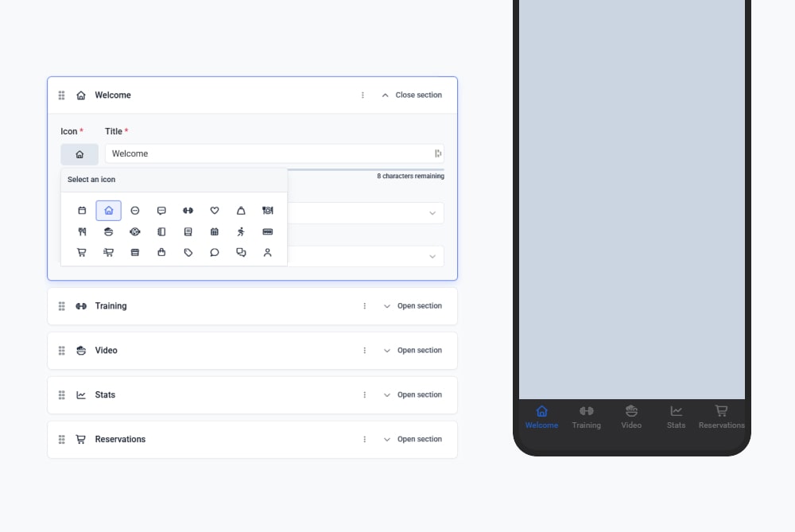Click the Welcome section header title
The image size is (795, 532).
113,95
